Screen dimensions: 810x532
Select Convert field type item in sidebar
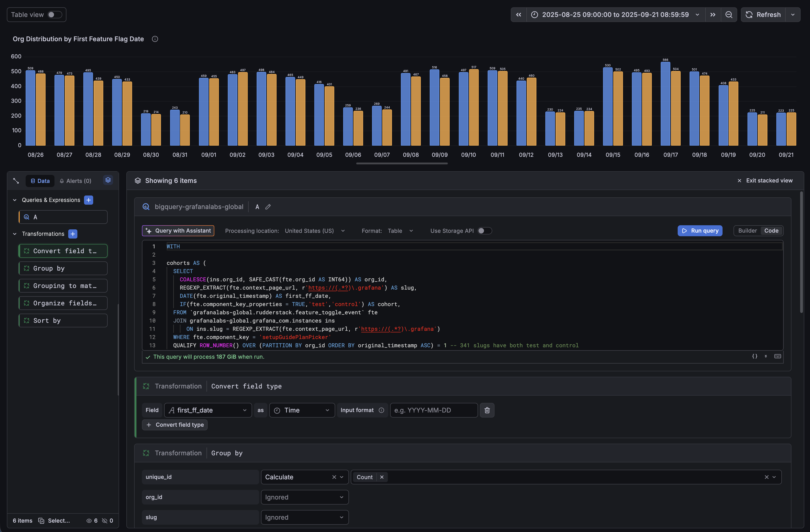(63, 251)
